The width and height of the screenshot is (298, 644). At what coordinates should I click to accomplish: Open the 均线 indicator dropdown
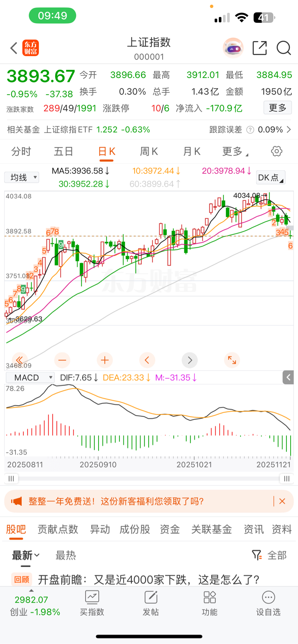point(22,177)
